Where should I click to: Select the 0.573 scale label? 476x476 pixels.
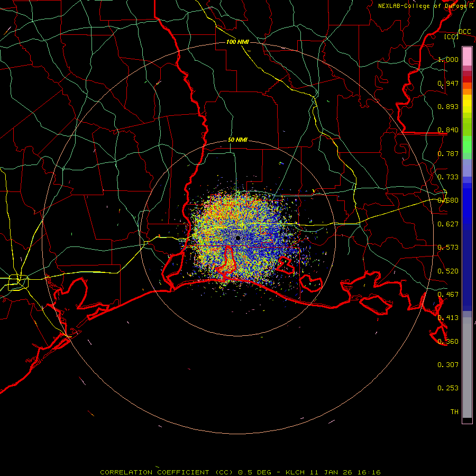tap(448, 248)
